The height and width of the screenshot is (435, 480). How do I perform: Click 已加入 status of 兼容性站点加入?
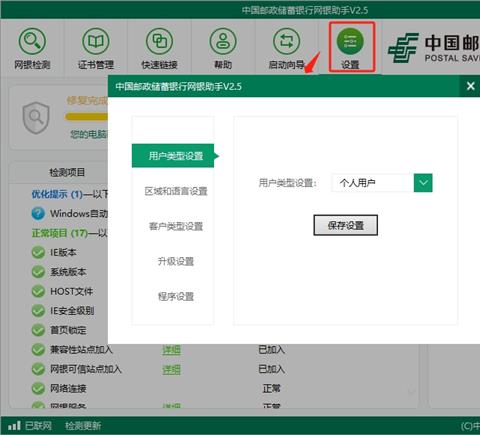coord(271,350)
